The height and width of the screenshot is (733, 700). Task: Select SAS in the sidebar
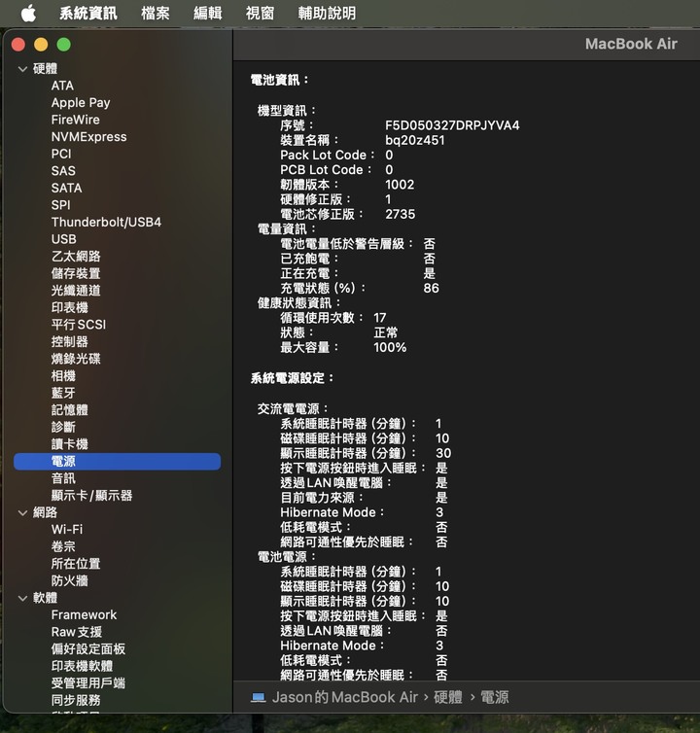click(63, 171)
